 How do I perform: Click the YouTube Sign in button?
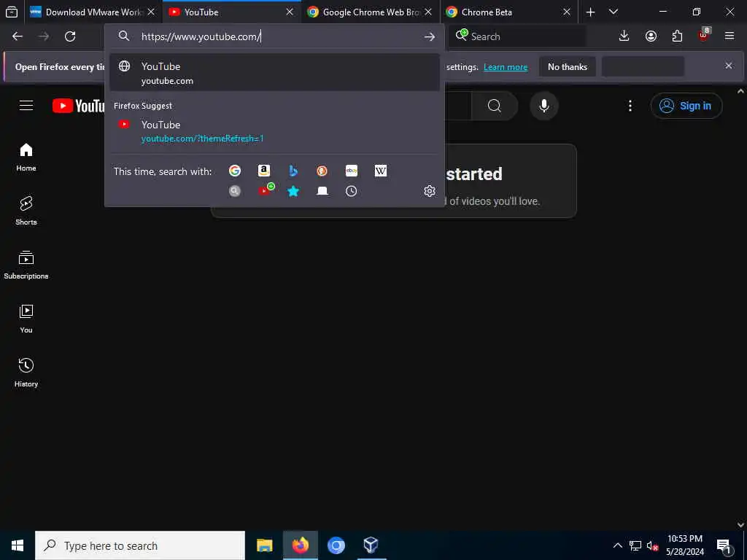[686, 106]
